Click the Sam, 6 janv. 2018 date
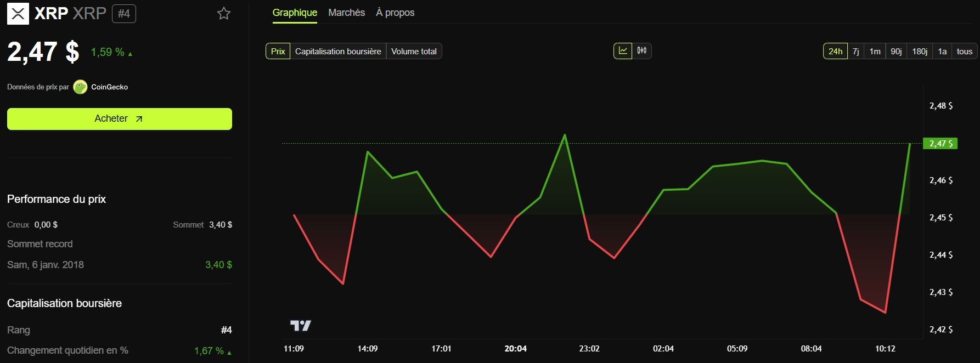Viewport: 980px width, 363px height. coord(46,265)
